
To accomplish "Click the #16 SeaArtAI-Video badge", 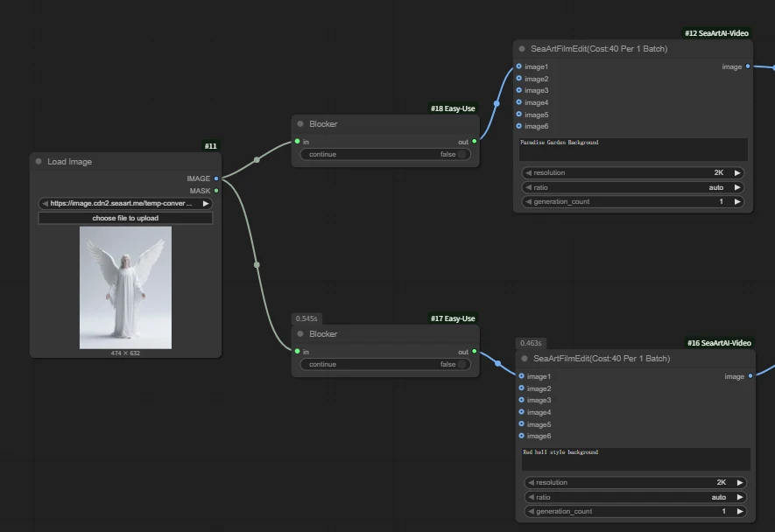I will coord(719,343).
